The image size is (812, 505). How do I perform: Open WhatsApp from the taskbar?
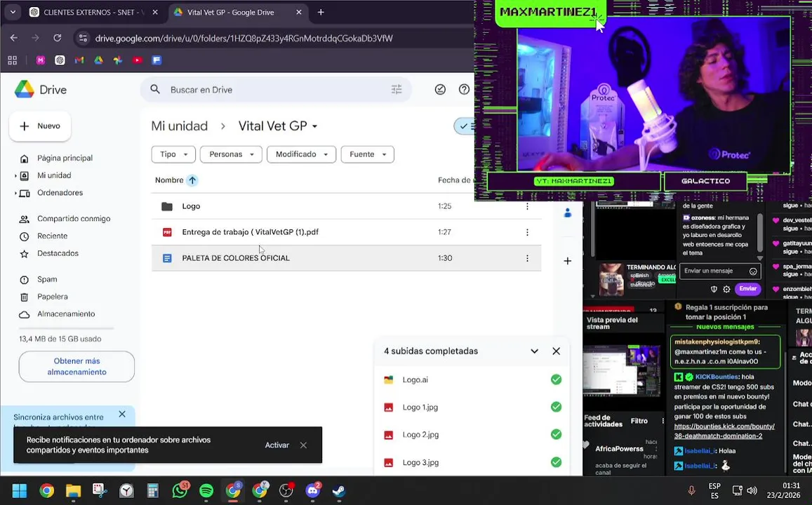(180, 490)
